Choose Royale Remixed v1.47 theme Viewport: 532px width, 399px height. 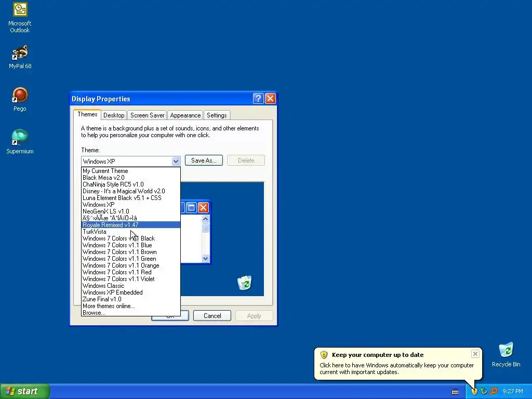coord(130,225)
